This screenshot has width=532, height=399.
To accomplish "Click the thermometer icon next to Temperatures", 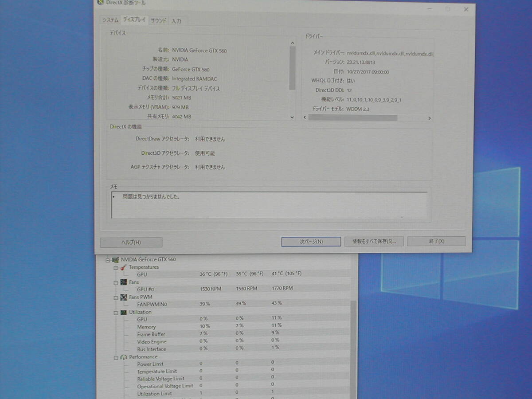I will point(123,267).
